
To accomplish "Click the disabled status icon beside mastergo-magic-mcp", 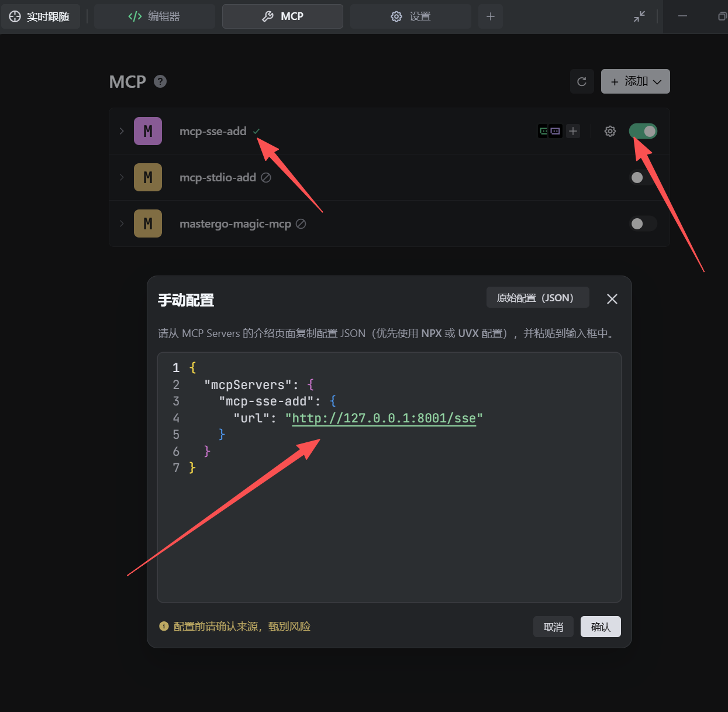I will (301, 223).
